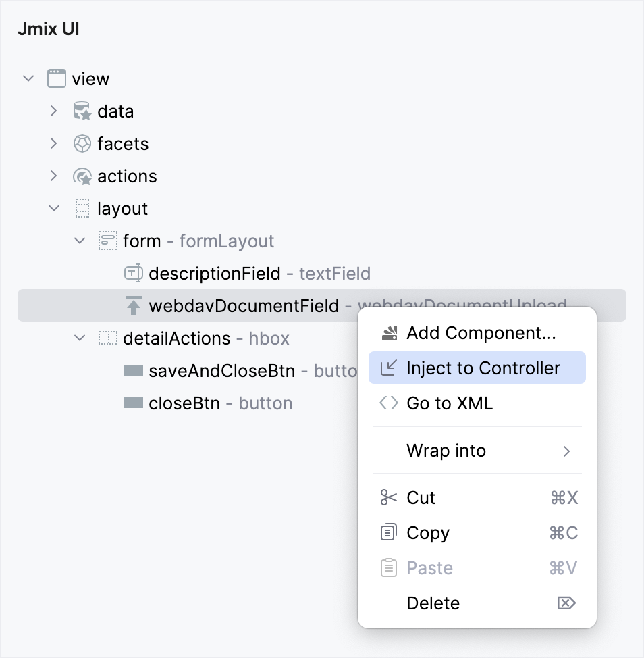
Task: Collapse the view tree node
Action: tap(28, 78)
